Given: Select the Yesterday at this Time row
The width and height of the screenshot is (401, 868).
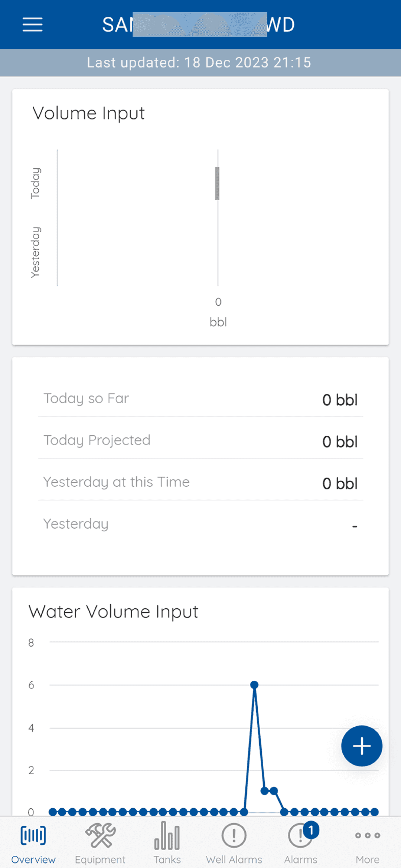Looking at the screenshot, I should (200, 482).
